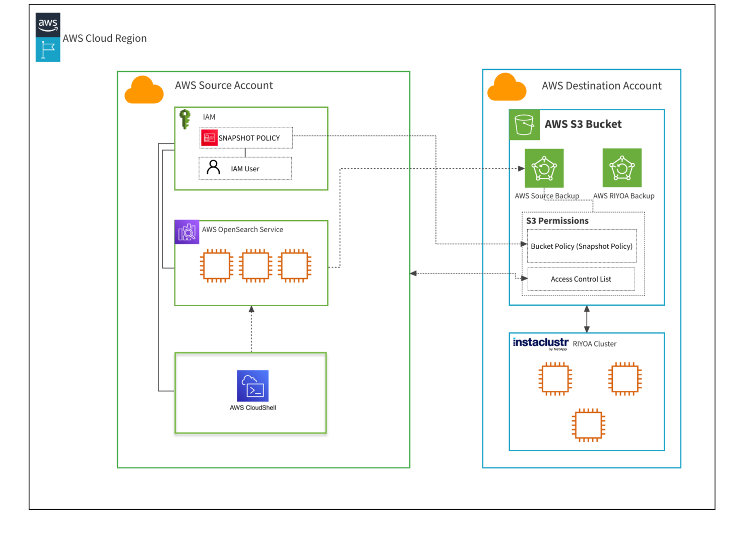
Task: Click the AWS Destination Account cloud icon
Action: point(507,87)
